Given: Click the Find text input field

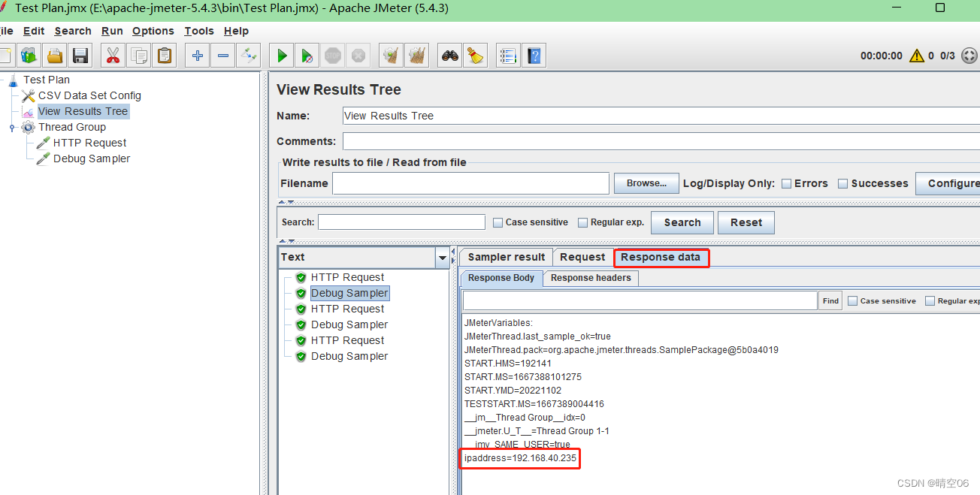Looking at the screenshot, I should pos(640,300).
